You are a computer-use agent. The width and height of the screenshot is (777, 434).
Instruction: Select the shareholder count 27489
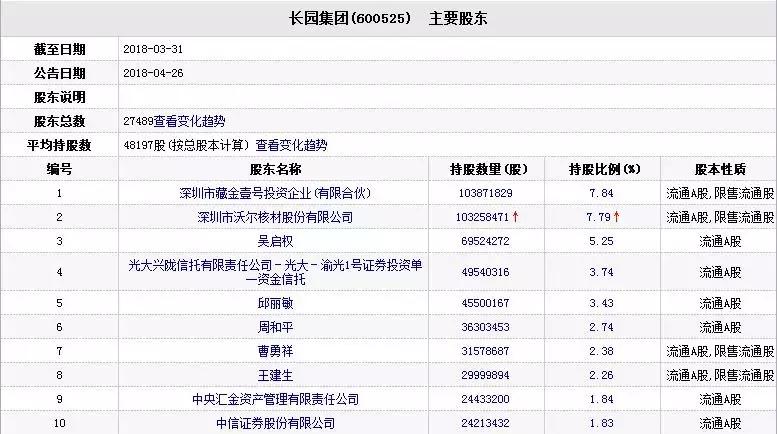(x=138, y=121)
